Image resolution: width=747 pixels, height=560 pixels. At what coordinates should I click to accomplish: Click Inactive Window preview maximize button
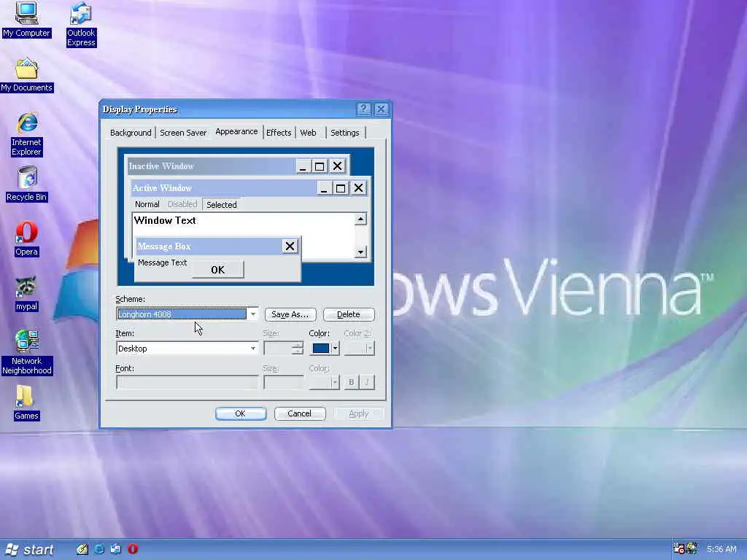coord(320,166)
